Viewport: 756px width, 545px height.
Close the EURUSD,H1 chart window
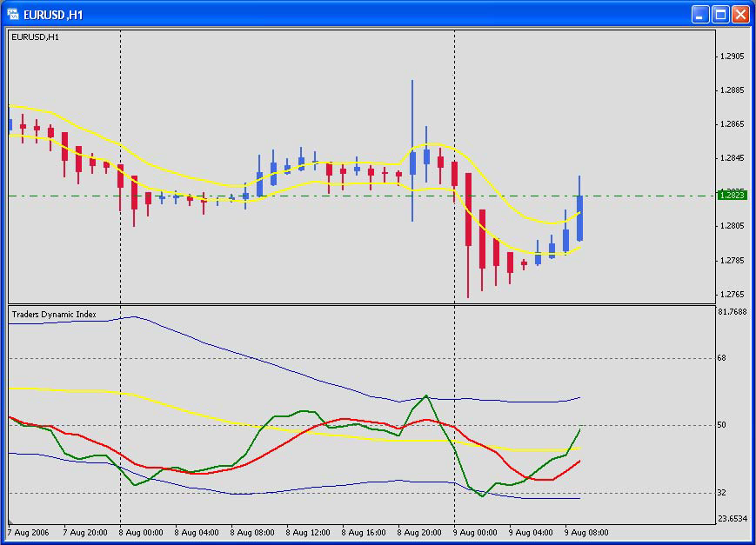[x=740, y=14]
